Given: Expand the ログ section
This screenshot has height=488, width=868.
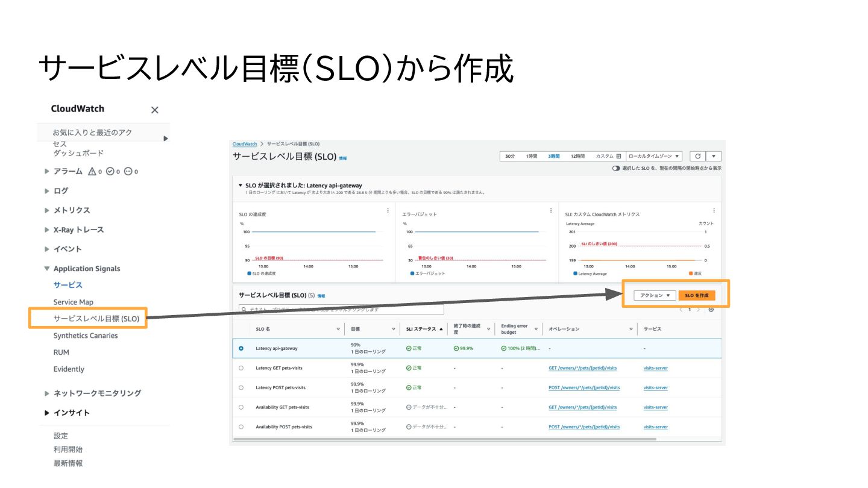Looking at the screenshot, I should 47,191.
